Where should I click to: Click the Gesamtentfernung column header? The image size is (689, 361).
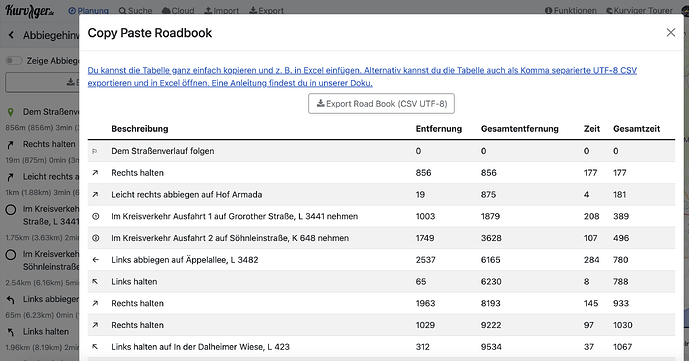(x=520, y=129)
